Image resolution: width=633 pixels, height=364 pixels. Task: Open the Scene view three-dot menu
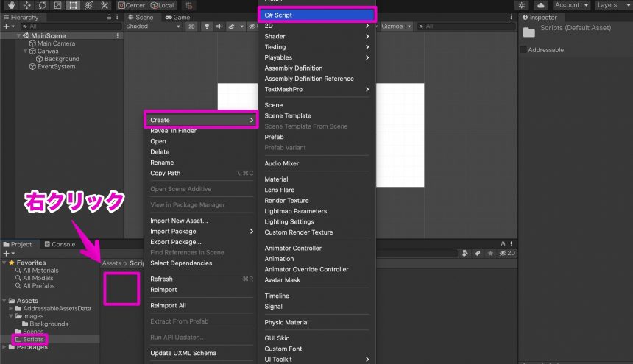pos(511,17)
